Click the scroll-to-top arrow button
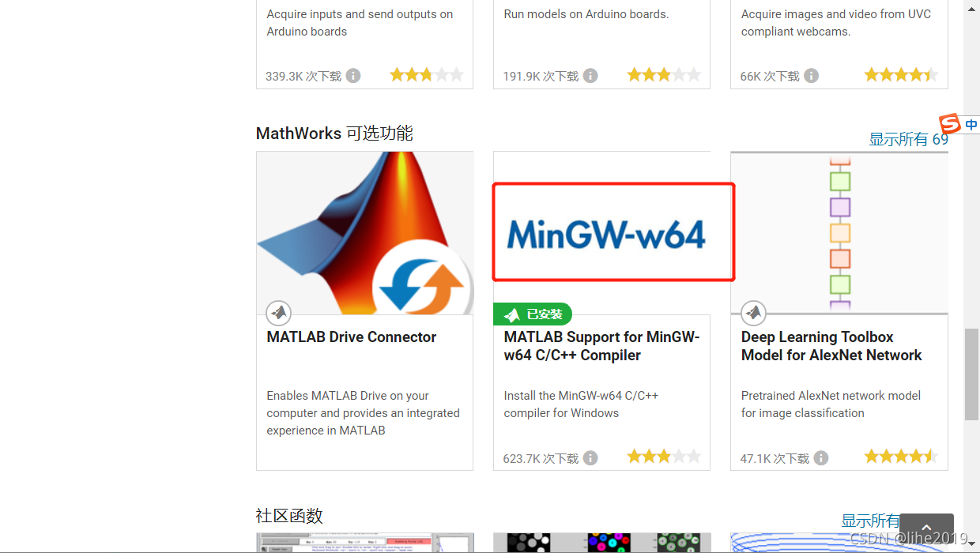The width and height of the screenshot is (980, 553). click(x=926, y=529)
